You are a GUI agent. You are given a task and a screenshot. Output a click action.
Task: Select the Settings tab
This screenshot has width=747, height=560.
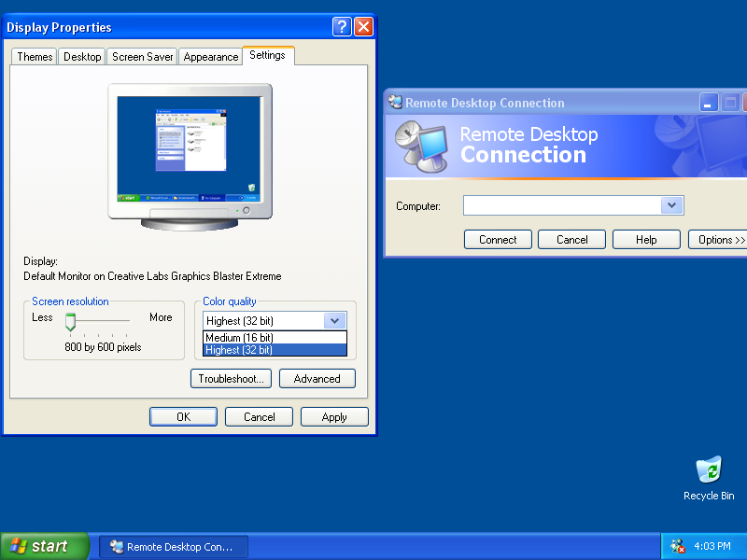268,55
